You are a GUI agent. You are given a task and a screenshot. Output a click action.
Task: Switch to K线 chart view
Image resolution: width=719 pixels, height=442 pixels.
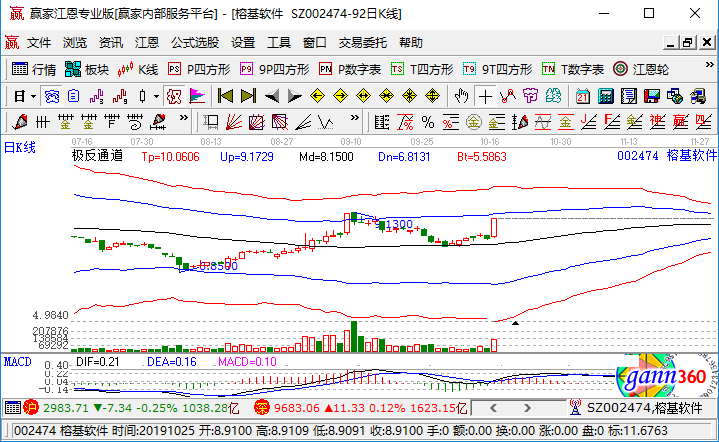(x=138, y=69)
